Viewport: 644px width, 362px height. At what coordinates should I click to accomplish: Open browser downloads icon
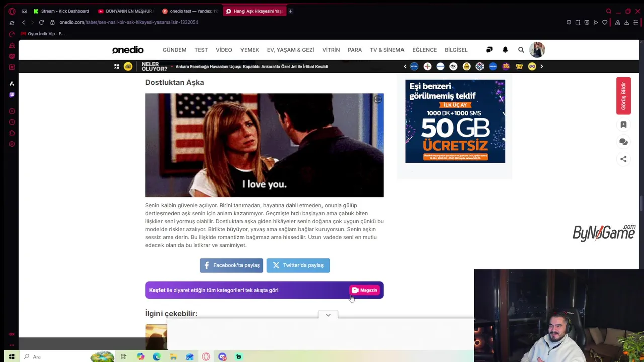pos(626,22)
